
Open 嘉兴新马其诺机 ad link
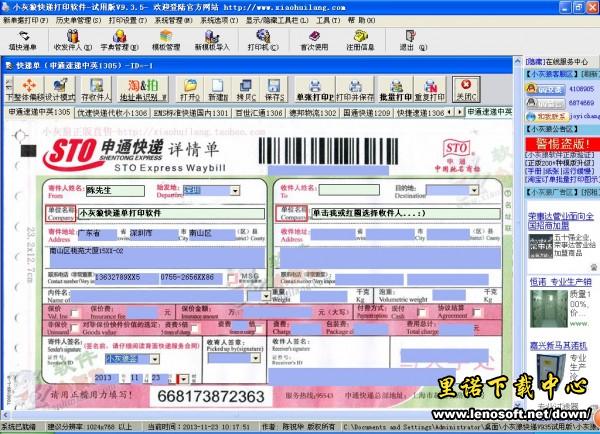[558, 346]
